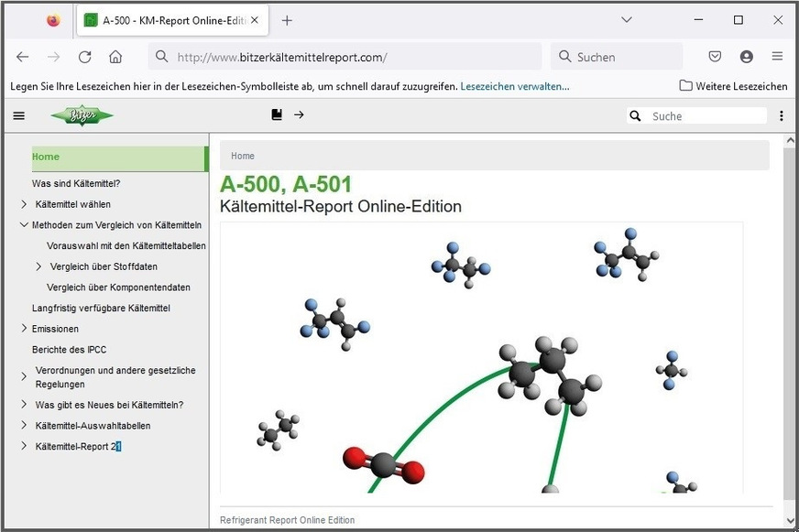Open the Firefox application menu
This screenshot has width=799, height=532.
pos(777,57)
